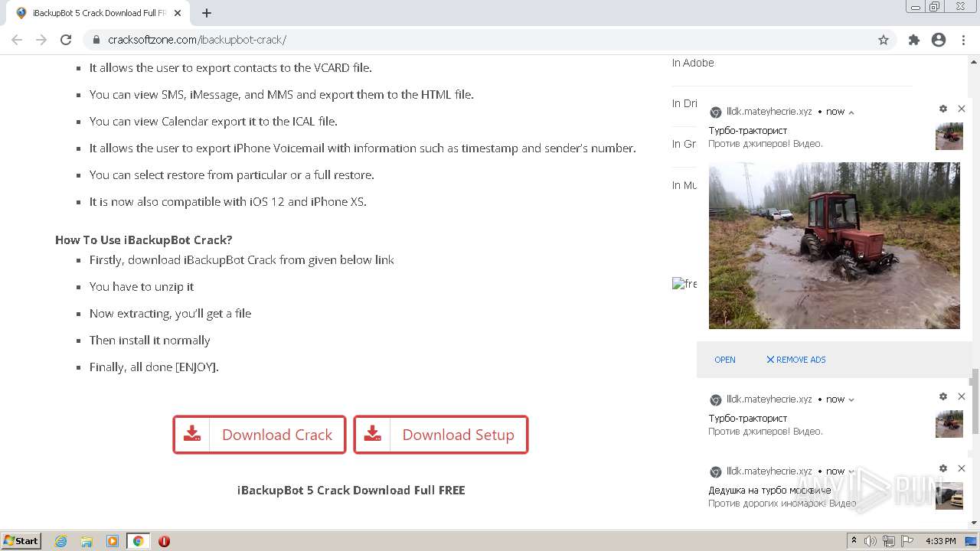Collapse the first notification chevron

pos(851,112)
